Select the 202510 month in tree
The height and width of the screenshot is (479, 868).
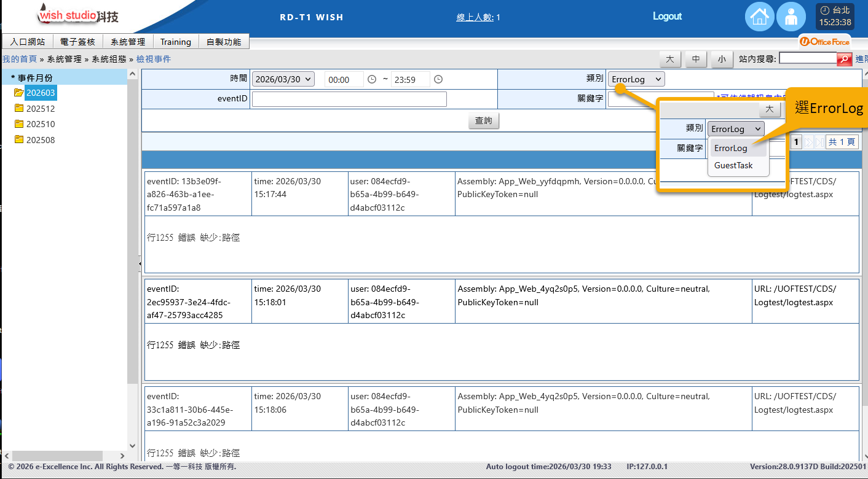click(41, 124)
